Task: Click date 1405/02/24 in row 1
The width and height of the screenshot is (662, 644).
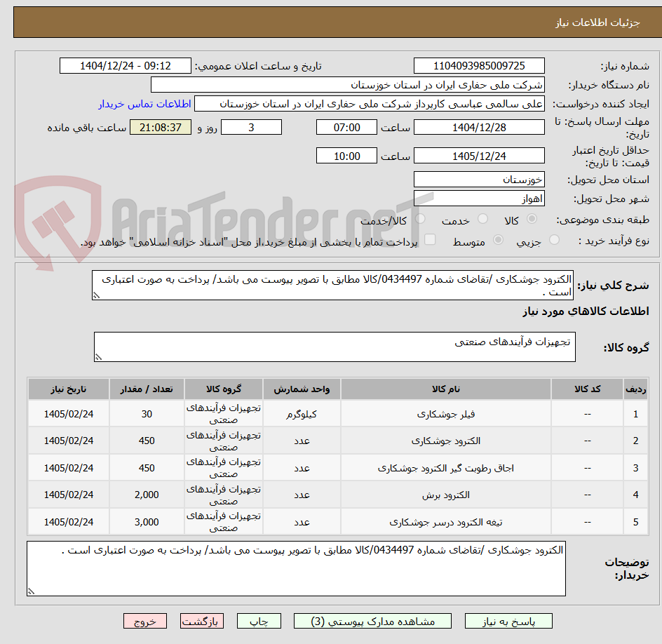Action: [x=69, y=414]
